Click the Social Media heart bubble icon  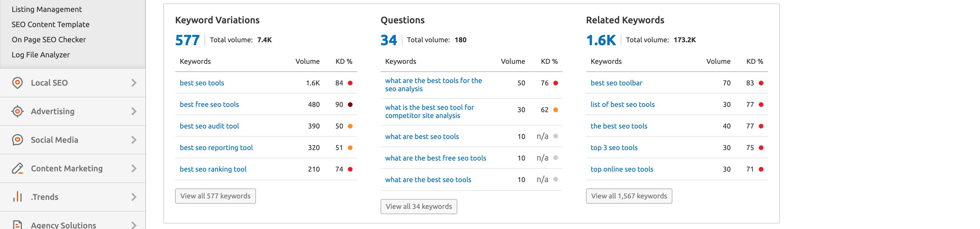pyautogui.click(x=18, y=140)
